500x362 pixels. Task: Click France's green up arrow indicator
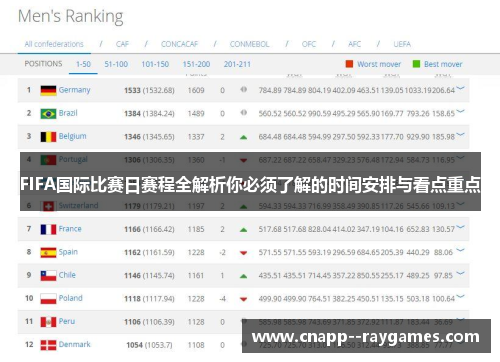pyautogui.click(x=244, y=230)
